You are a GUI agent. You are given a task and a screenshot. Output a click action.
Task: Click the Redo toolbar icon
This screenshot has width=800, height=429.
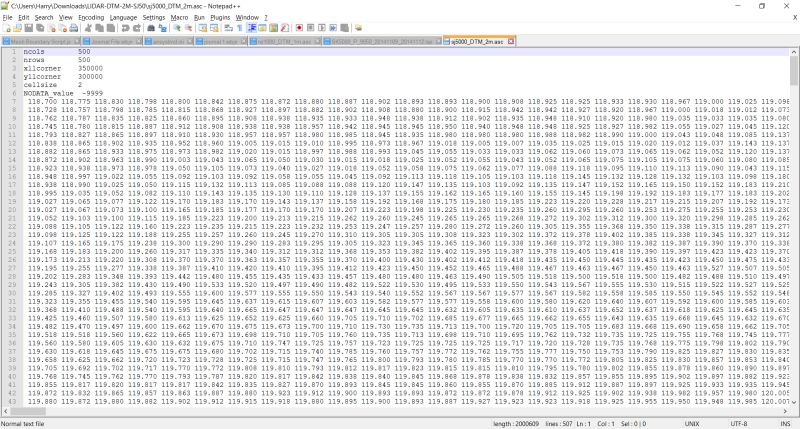pos(137,28)
